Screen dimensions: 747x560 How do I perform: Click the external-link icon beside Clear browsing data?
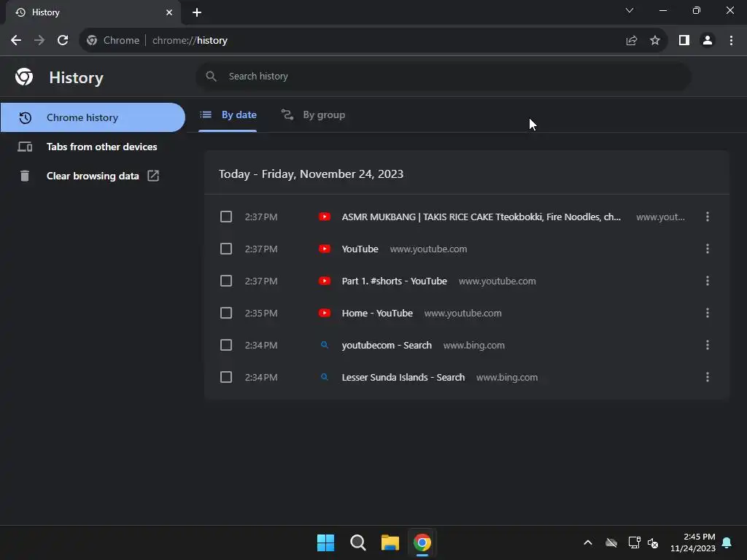[x=153, y=176]
